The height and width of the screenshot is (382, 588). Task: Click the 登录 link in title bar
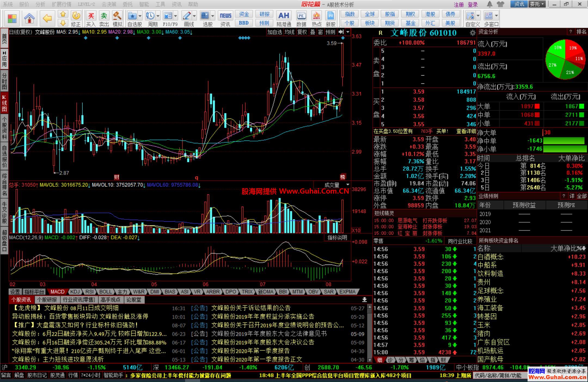[473, 5]
